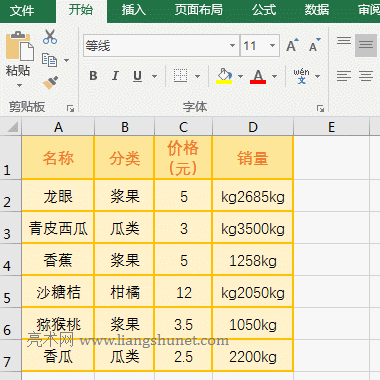Expand the font name dropdown
380x380 pixels.
232,45
